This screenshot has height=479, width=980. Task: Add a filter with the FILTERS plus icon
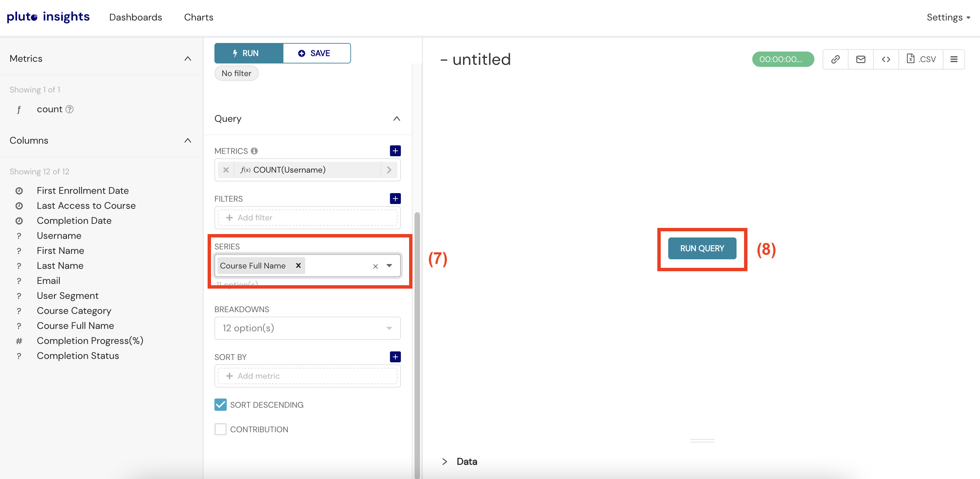(x=395, y=199)
